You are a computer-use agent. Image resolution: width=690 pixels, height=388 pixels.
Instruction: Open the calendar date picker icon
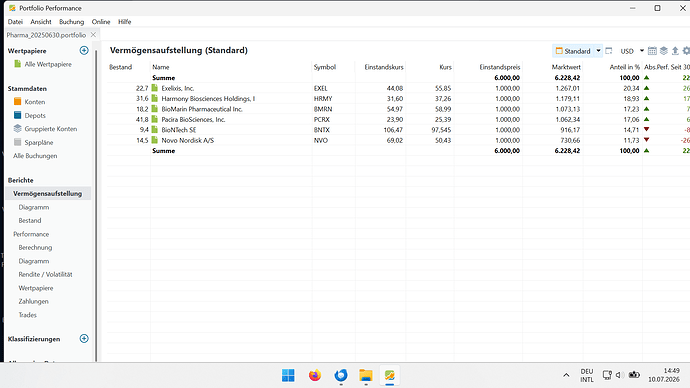pyautogui.click(x=652, y=51)
